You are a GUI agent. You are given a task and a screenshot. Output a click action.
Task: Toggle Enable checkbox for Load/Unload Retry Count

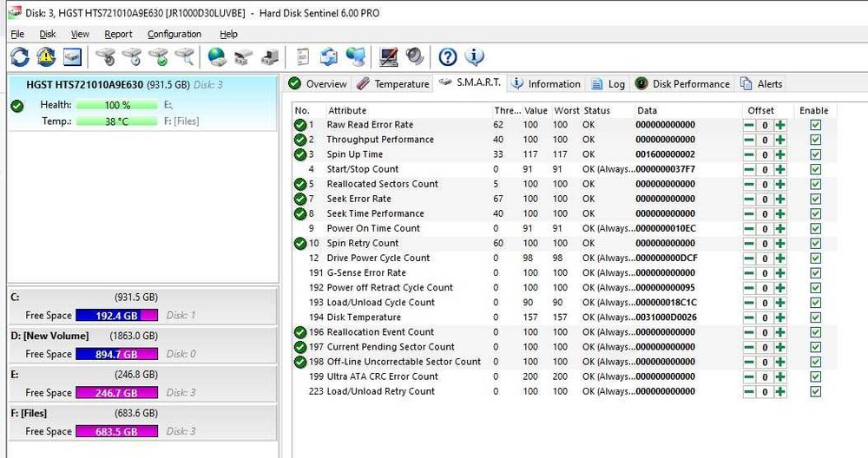pyautogui.click(x=815, y=391)
